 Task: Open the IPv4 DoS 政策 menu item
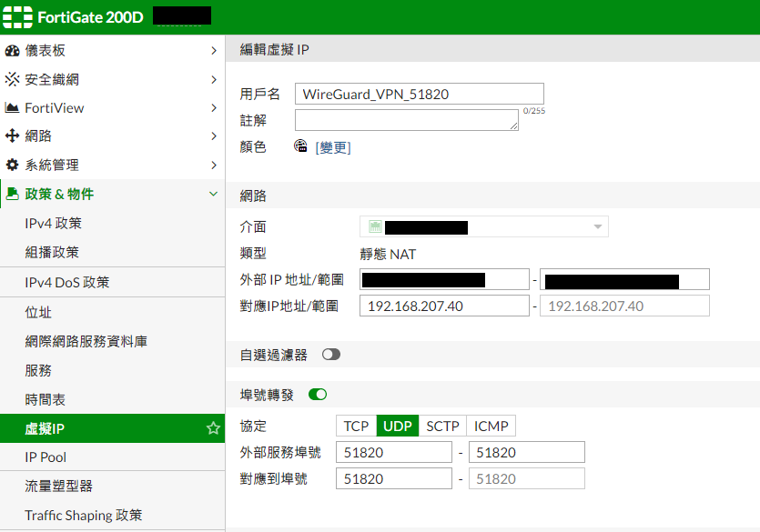click(113, 282)
